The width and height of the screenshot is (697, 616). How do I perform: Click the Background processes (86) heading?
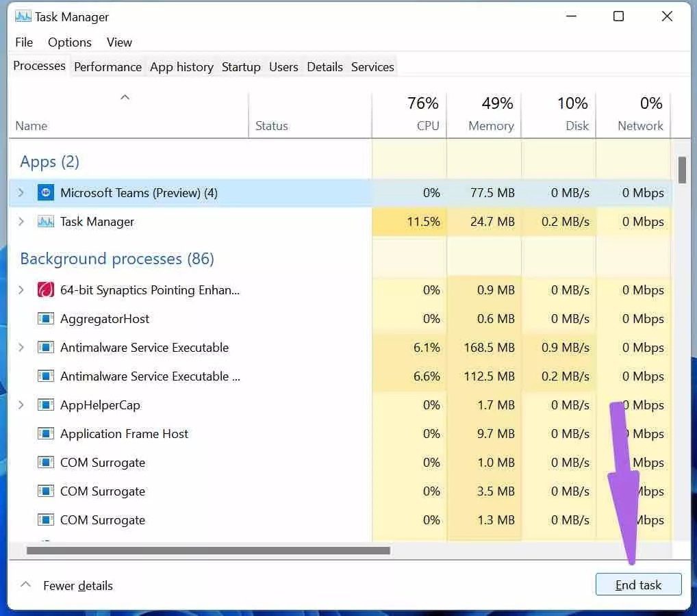pyautogui.click(x=117, y=259)
